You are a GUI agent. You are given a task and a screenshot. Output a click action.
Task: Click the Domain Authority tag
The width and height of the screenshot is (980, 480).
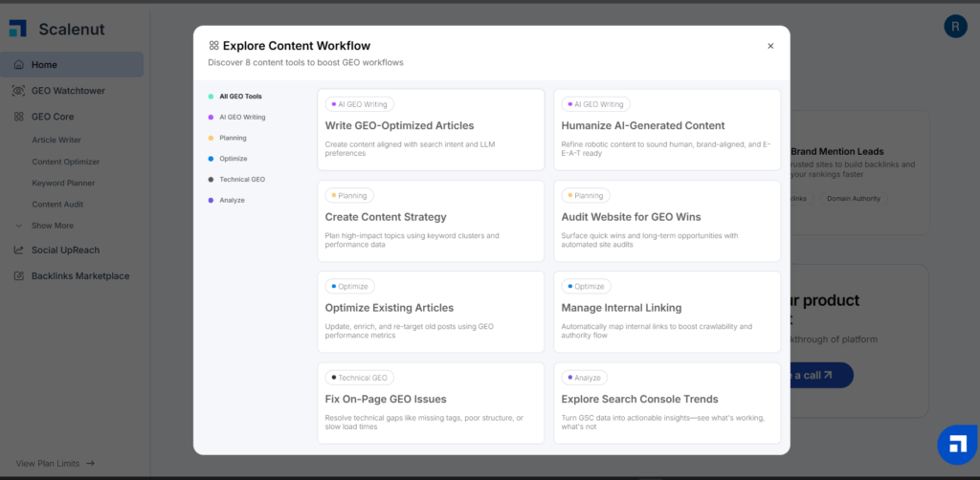coord(853,199)
